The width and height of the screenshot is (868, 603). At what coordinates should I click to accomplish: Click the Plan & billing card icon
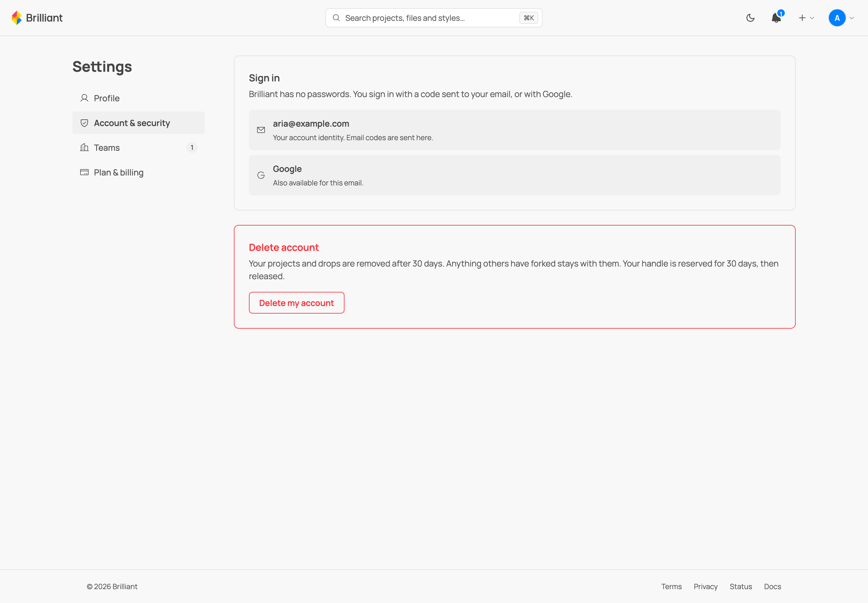point(84,172)
